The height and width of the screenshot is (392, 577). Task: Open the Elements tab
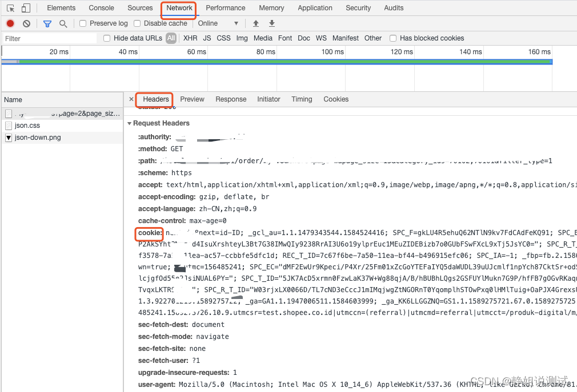click(61, 8)
